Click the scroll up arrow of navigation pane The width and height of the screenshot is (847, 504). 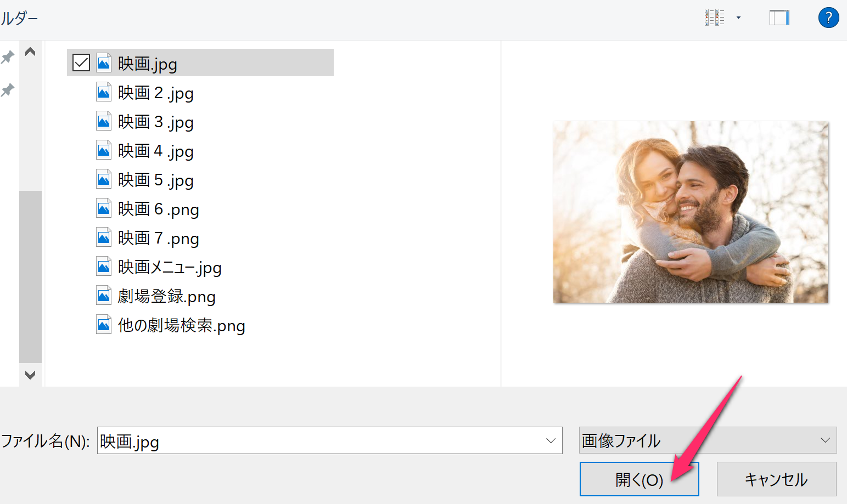30,52
